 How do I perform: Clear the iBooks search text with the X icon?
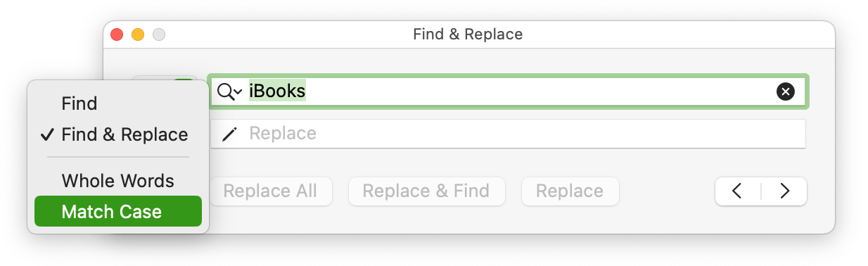(x=786, y=91)
